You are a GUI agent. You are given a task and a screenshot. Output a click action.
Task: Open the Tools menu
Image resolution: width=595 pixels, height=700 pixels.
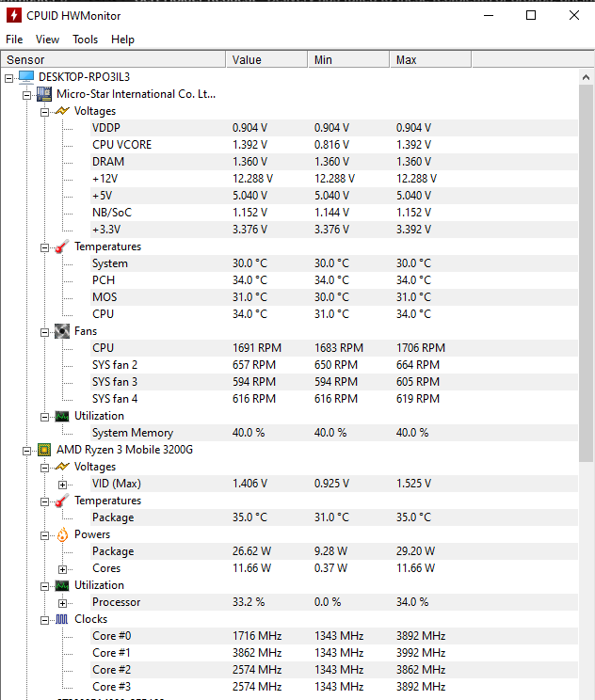86,40
